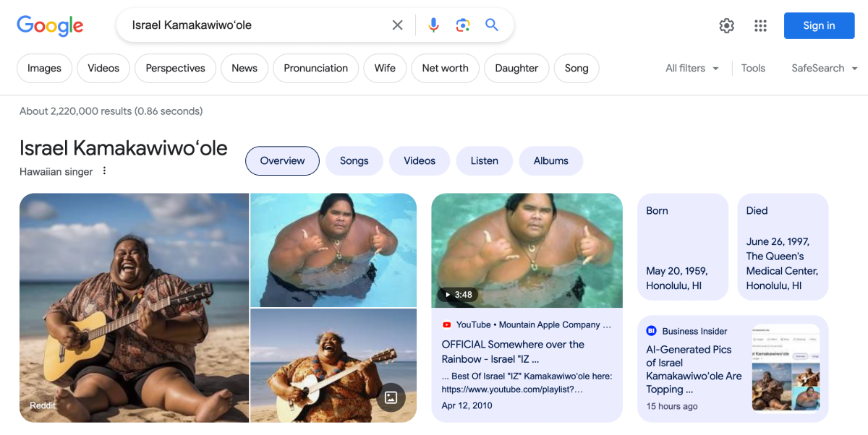Switch to the Songs tab

pyautogui.click(x=354, y=161)
